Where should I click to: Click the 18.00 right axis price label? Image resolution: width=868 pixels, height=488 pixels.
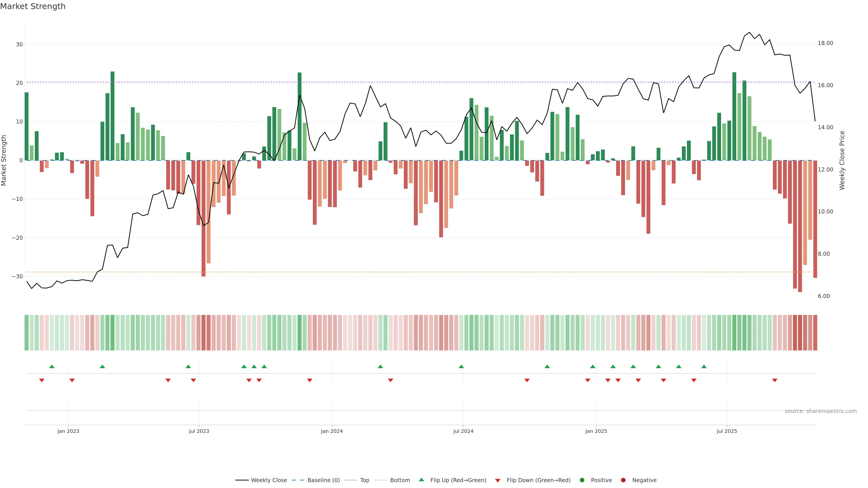[x=825, y=43]
